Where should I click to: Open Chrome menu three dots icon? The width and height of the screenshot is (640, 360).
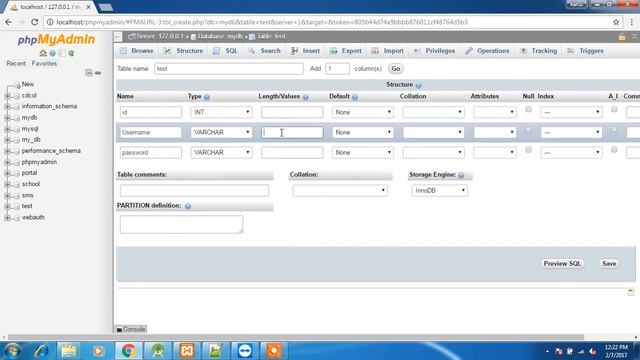pyautogui.click(x=631, y=22)
